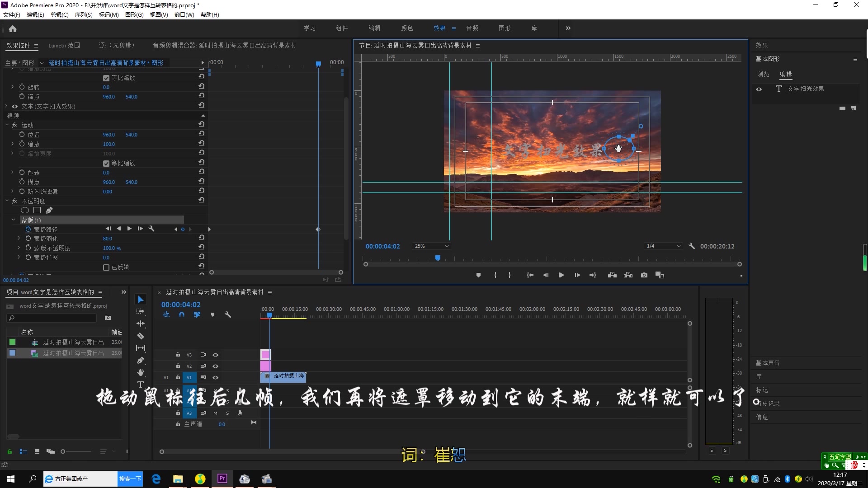The height and width of the screenshot is (488, 868).
Task: Open the 1/4 playback resolution dropdown
Action: click(x=663, y=246)
